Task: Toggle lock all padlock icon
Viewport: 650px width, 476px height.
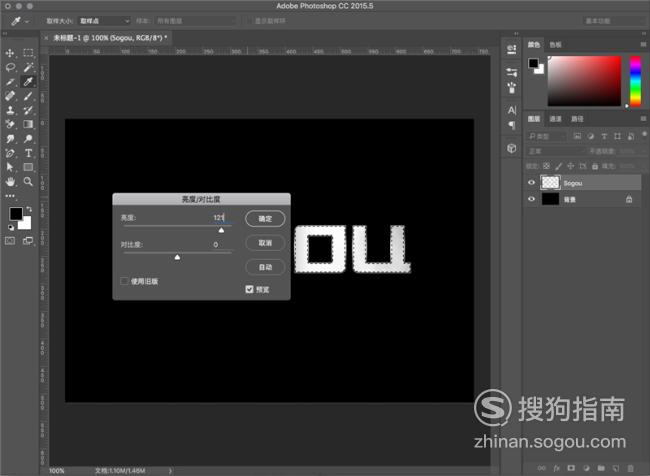Action: click(x=595, y=166)
